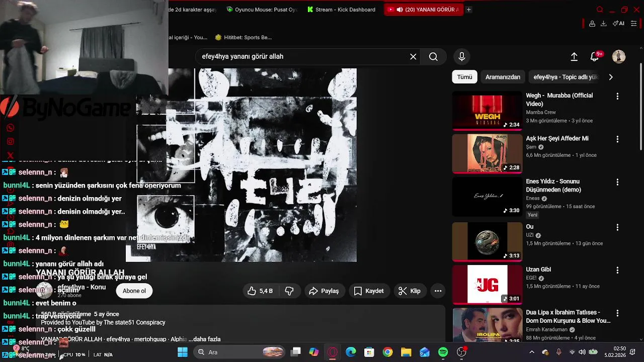Open the Uzan Gibi thumbnail
The width and height of the screenshot is (644, 362).
pos(487,285)
